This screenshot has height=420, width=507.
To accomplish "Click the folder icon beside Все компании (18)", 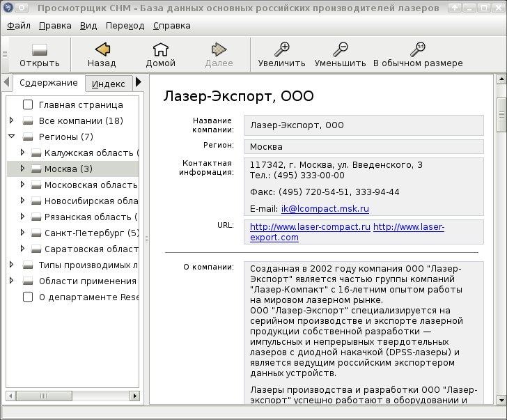I will [28, 121].
